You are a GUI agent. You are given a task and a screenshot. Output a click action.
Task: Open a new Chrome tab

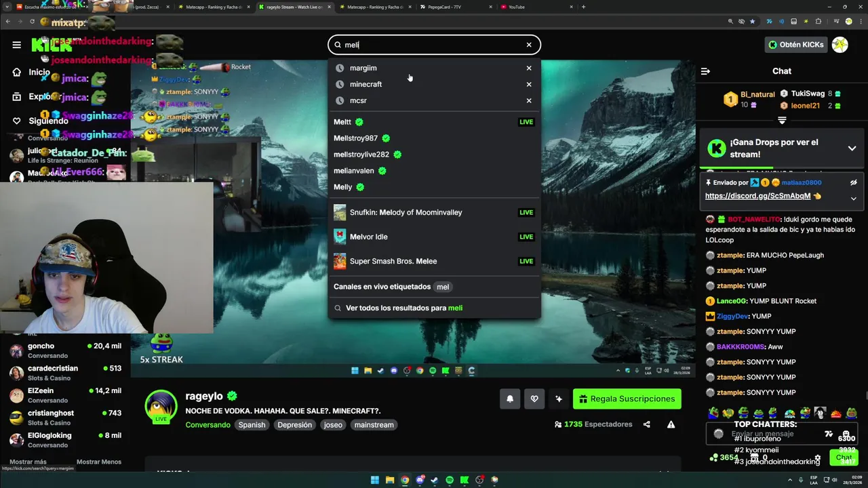[583, 7]
